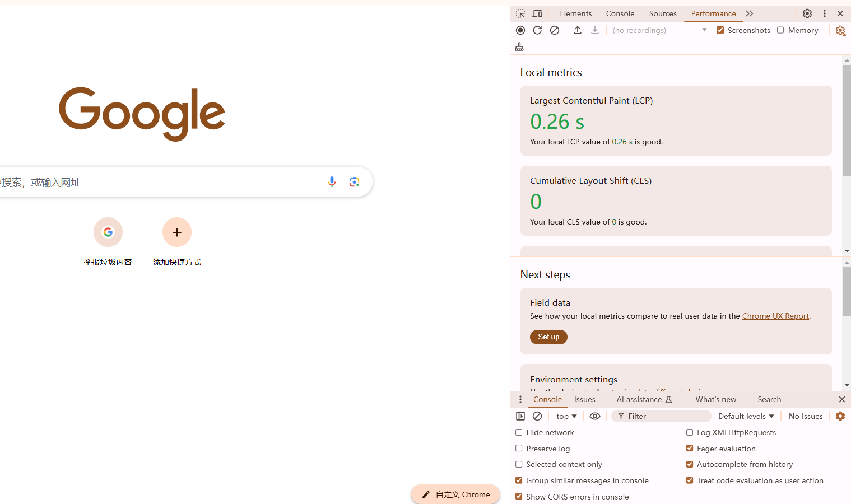Viewport: 851px width, 504px height.
Task: Click the Local metrics scrollbar
Action: tap(847, 120)
